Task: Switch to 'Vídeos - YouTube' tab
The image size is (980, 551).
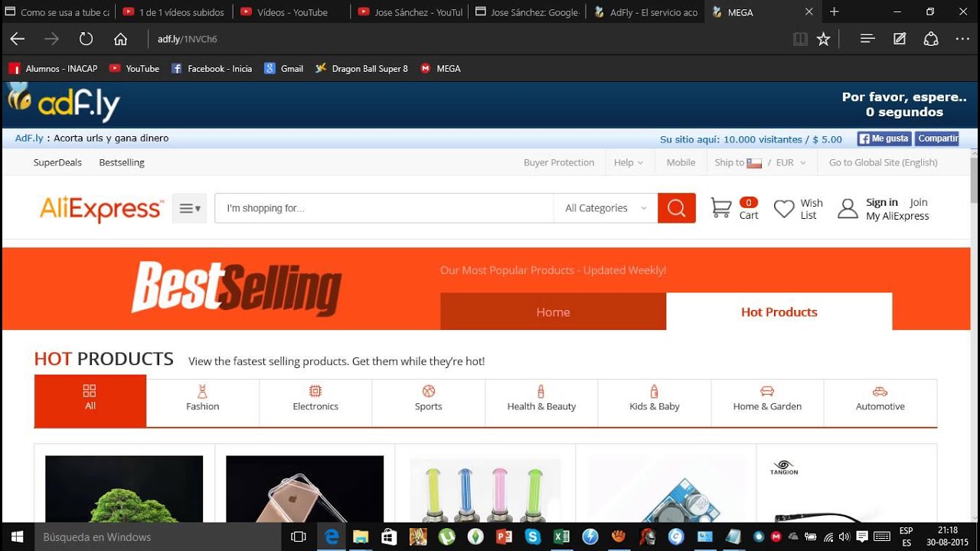Action: (x=292, y=12)
